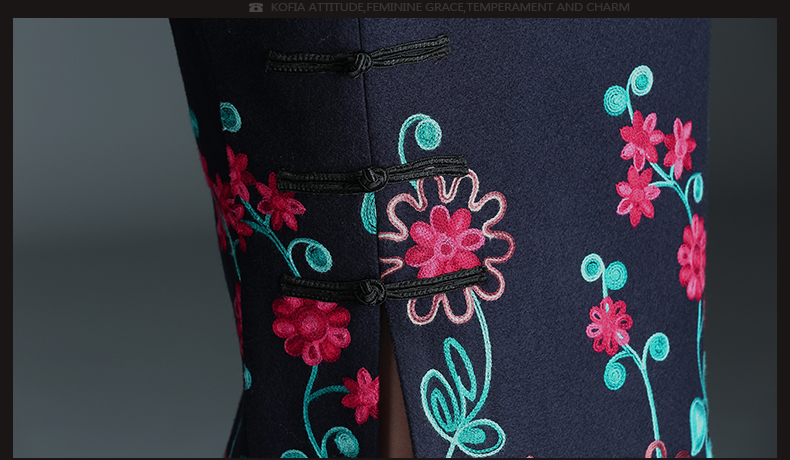Click the bottom black frog button knot
Image resolution: width=790 pixels, height=460 pixels.
tap(372, 291)
